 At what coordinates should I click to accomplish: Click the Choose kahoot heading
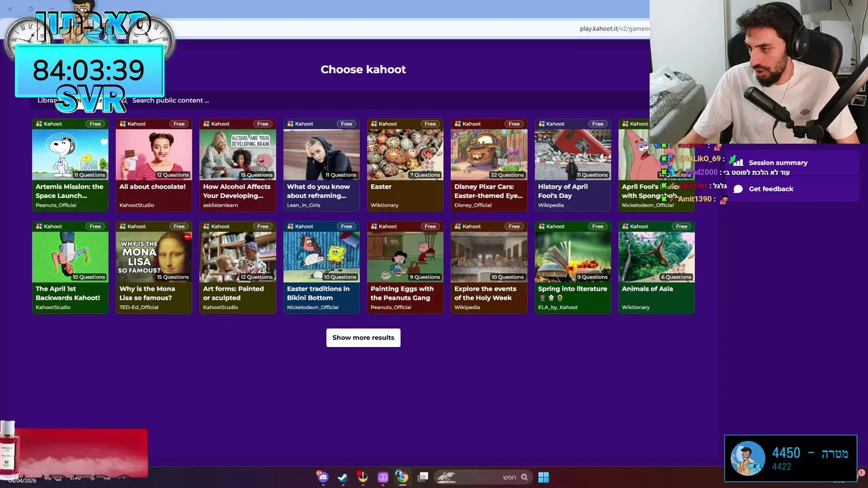363,69
